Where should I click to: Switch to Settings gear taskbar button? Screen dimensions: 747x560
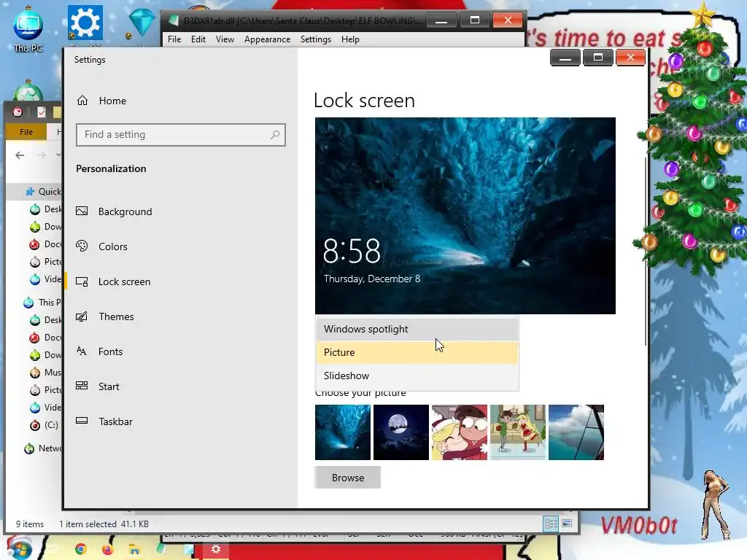[x=216, y=550]
